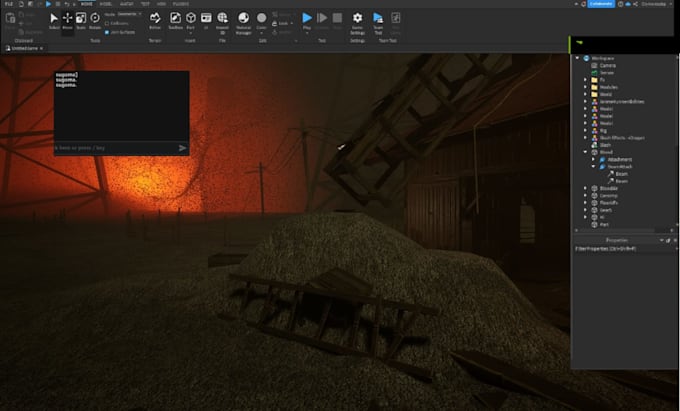Open the Color picker dropdown arrow
This screenshot has width=680, height=411.
(261, 33)
